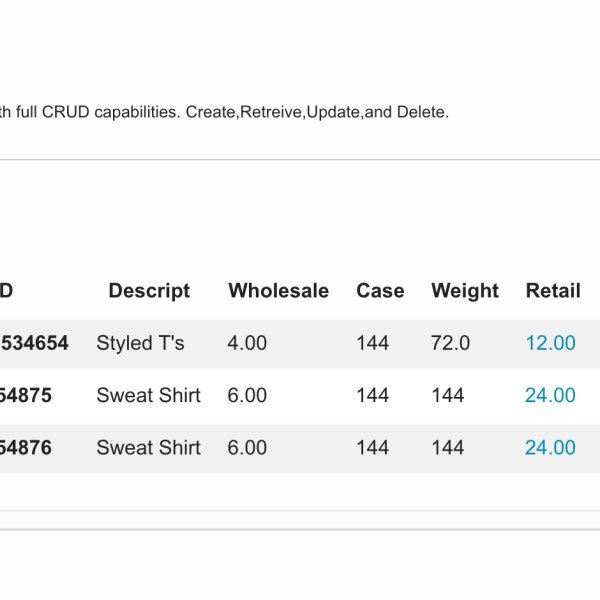This screenshot has height=600, width=600.
Task: Click the Weight column header
Action: (x=464, y=291)
